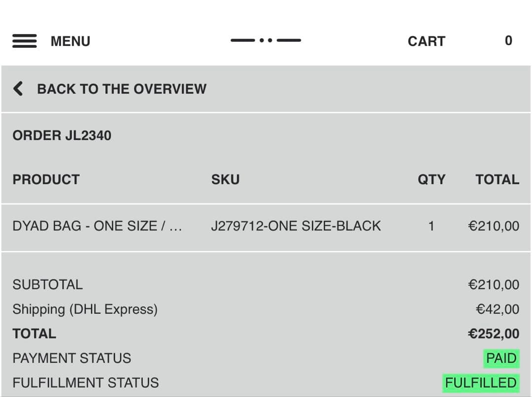Viewport: 532px width, 397px height.
Task: Click the item quantity 1
Action: 432,226
